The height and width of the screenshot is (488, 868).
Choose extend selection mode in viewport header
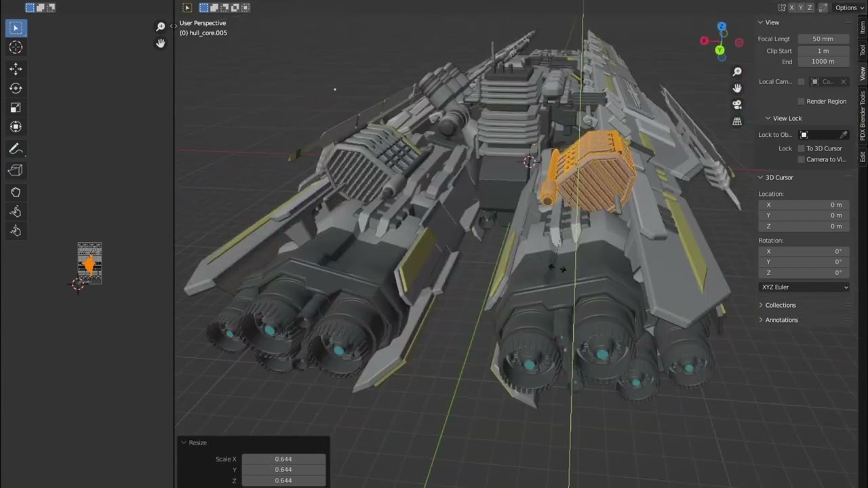pyautogui.click(x=214, y=7)
